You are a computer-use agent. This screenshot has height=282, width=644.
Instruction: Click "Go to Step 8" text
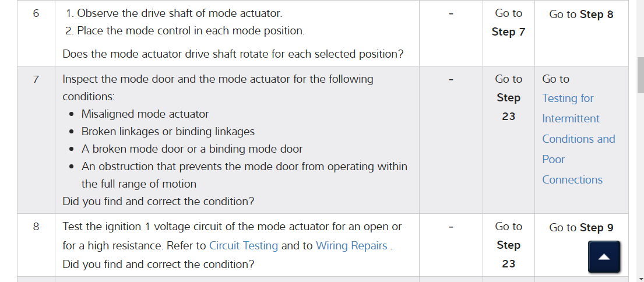[581, 15]
